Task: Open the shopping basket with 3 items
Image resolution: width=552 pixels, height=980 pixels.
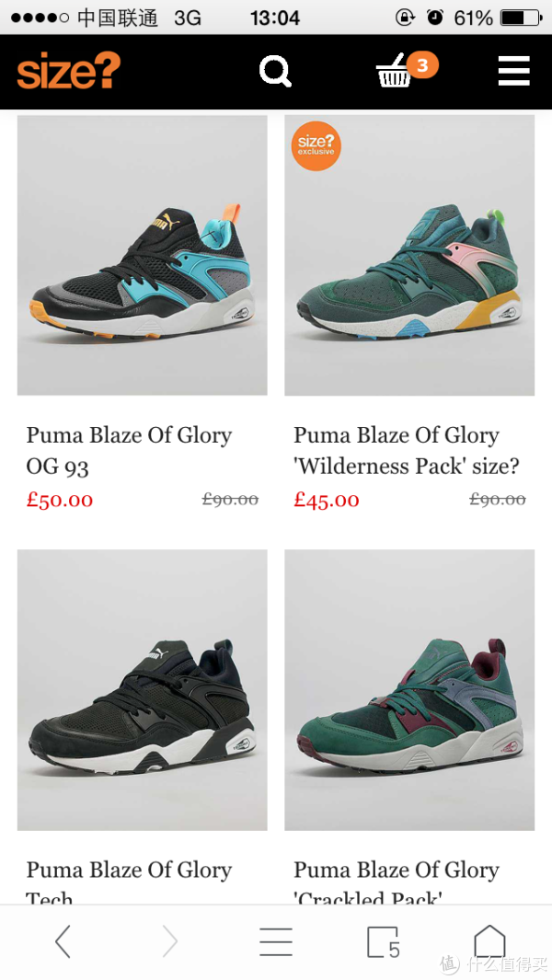Action: [x=407, y=70]
